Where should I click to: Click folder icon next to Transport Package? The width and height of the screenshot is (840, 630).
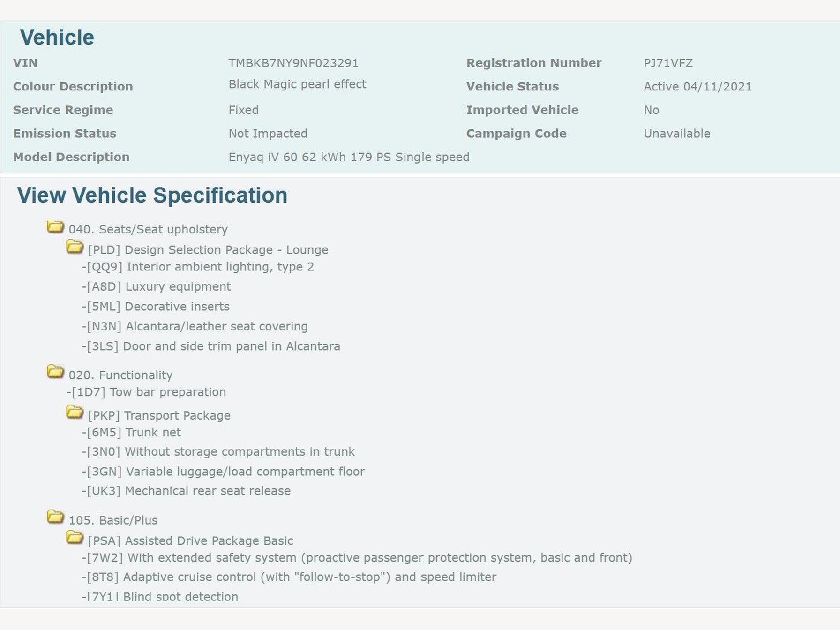click(x=75, y=412)
